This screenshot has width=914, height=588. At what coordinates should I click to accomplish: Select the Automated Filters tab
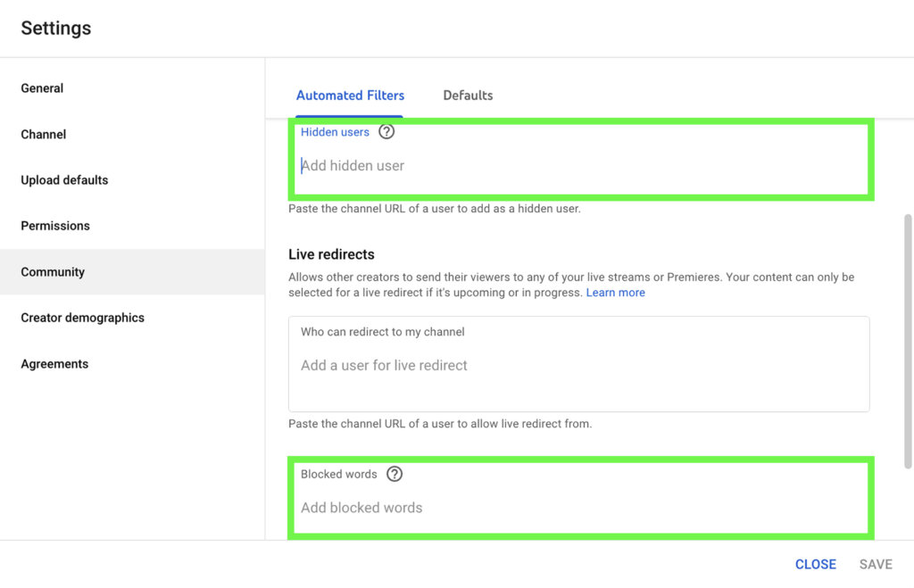[x=350, y=95]
